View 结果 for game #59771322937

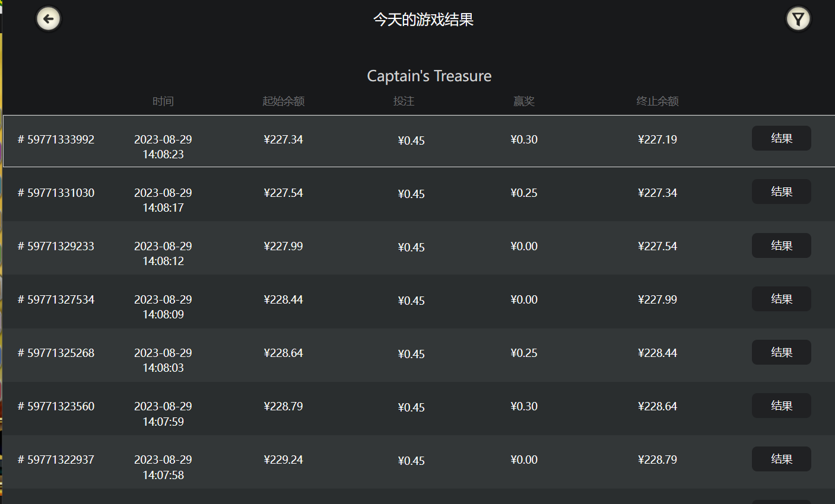click(781, 459)
